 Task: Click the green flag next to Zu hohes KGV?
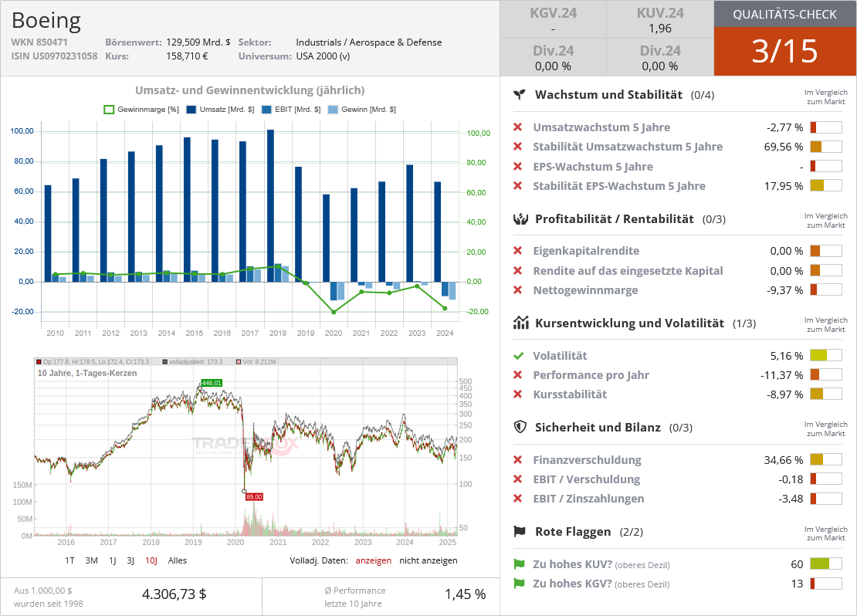[x=519, y=584]
